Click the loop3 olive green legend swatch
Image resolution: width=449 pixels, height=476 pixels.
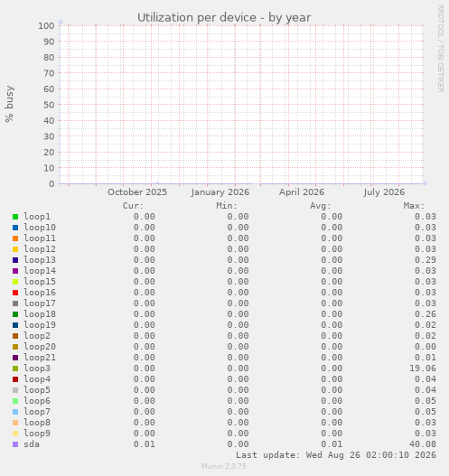pyautogui.click(x=15, y=369)
